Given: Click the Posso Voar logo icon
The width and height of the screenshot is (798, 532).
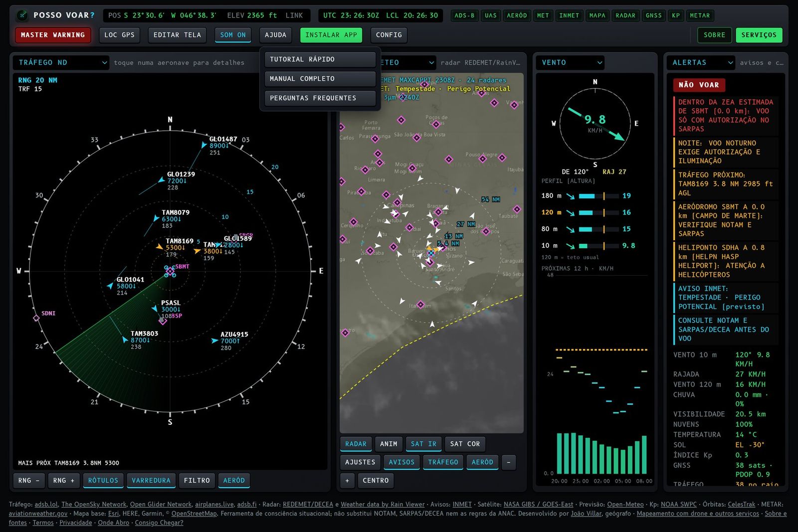Looking at the screenshot, I should pyautogui.click(x=22, y=15).
